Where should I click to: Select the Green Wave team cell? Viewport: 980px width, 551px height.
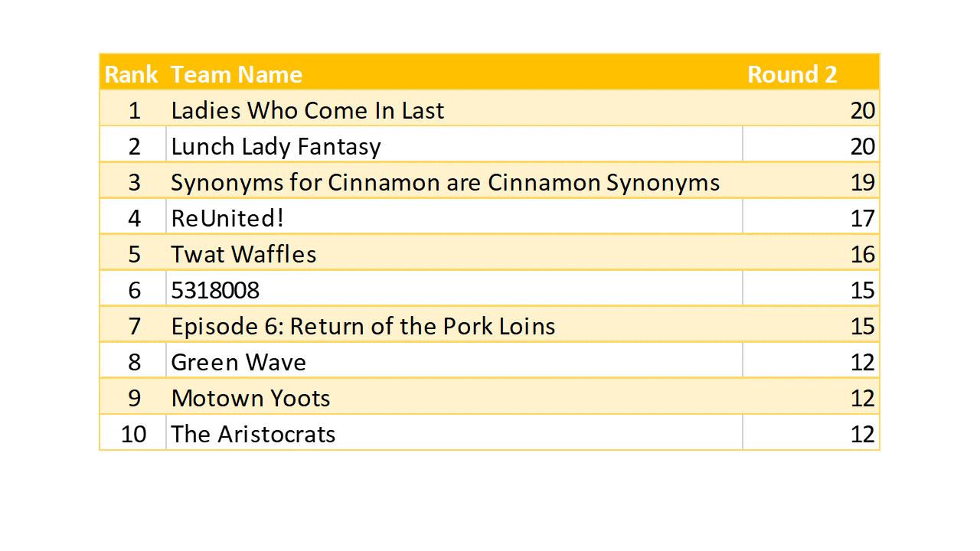[238, 362]
